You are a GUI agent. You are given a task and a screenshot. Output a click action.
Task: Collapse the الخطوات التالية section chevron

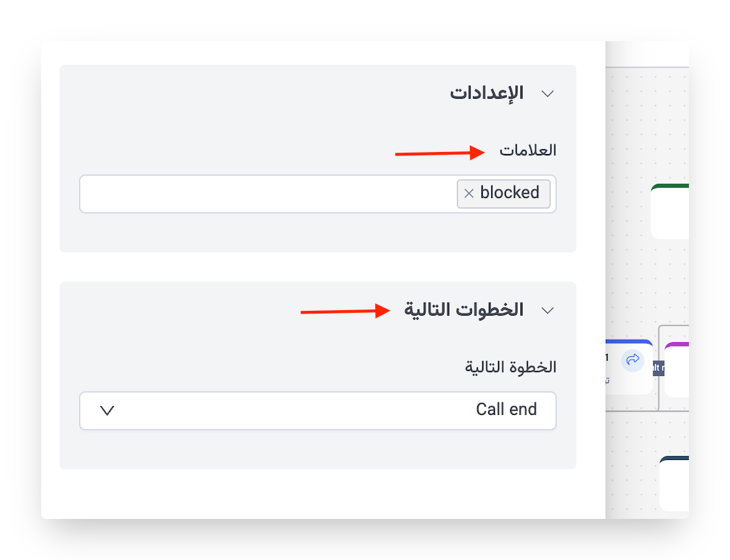point(547,310)
